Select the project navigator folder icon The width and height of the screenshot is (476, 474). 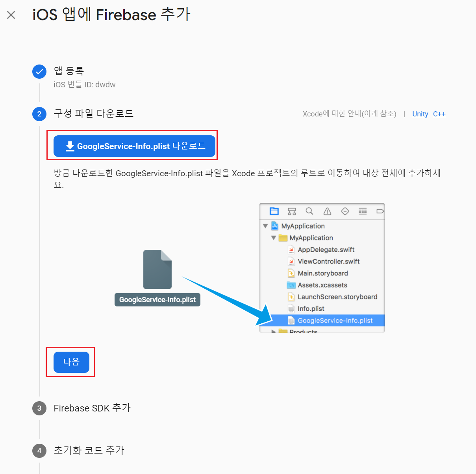(274, 211)
